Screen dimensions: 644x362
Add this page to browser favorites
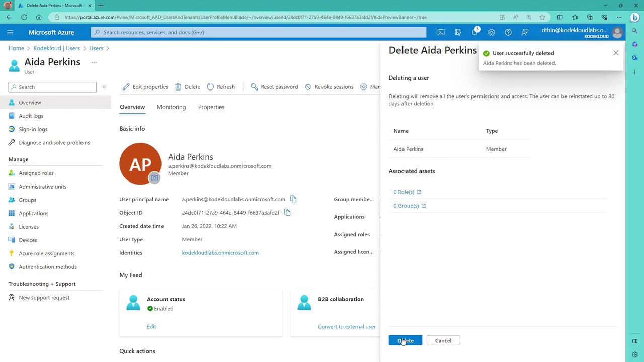tap(542, 17)
